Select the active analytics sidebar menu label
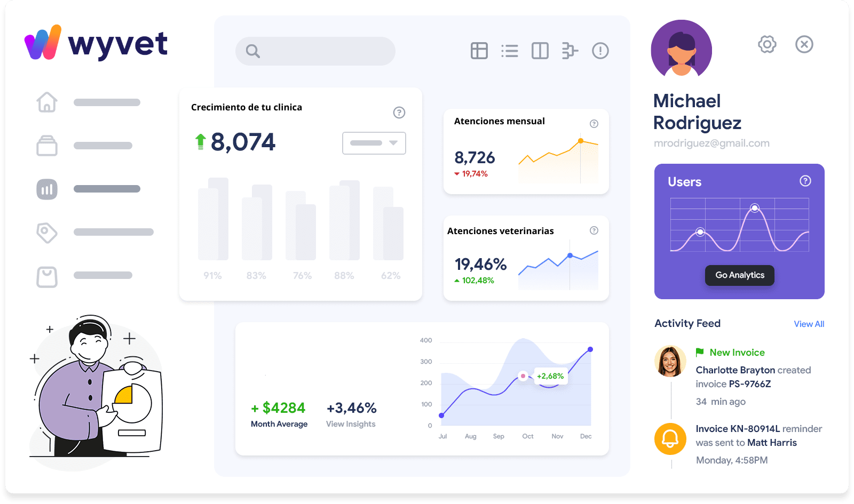 [107, 189]
